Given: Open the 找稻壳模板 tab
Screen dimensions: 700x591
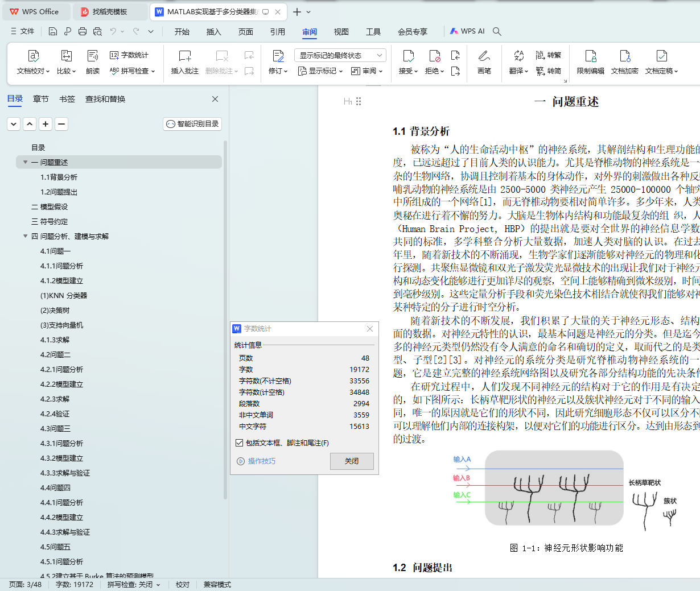Looking at the screenshot, I should (x=110, y=11).
